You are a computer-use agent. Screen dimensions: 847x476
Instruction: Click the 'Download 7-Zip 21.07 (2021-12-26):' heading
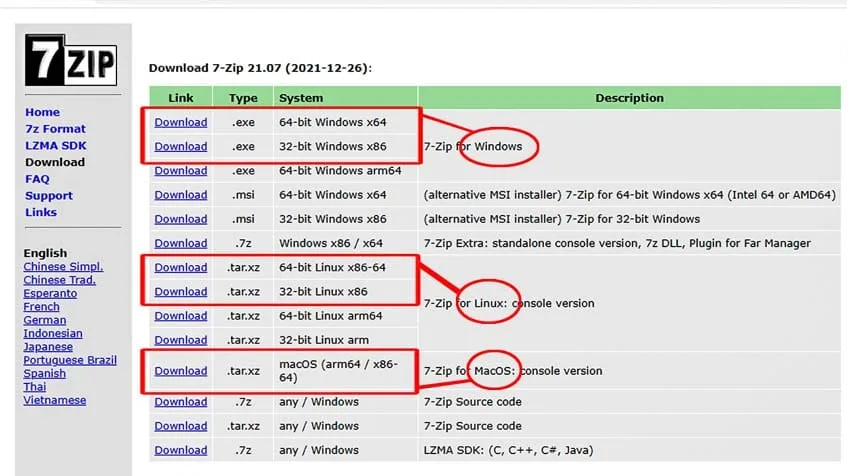(260, 68)
